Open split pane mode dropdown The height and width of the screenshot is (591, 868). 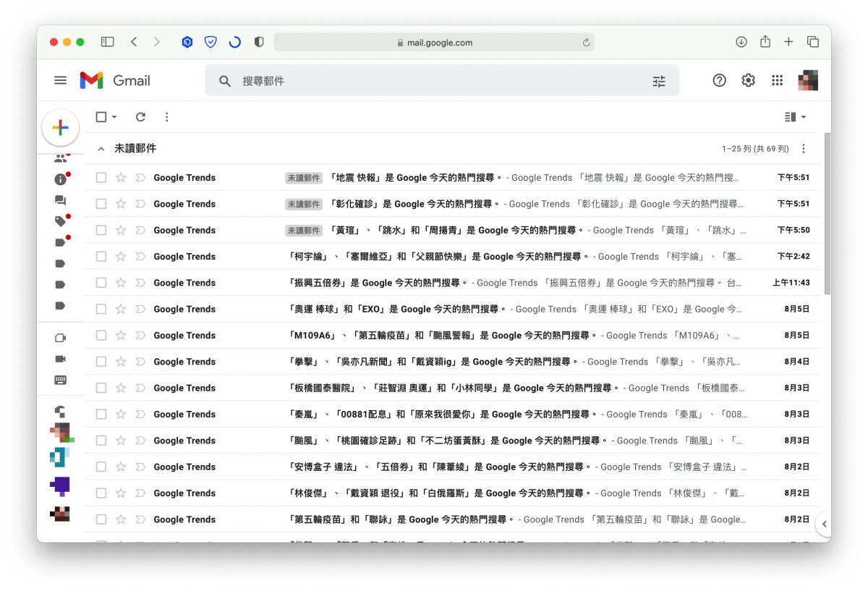(795, 116)
